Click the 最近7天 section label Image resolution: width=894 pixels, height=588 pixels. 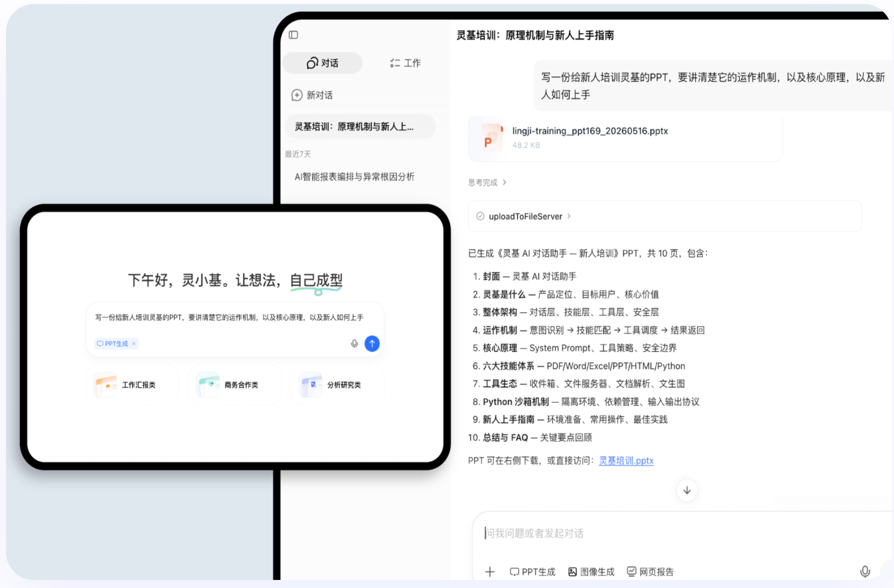pos(298,154)
